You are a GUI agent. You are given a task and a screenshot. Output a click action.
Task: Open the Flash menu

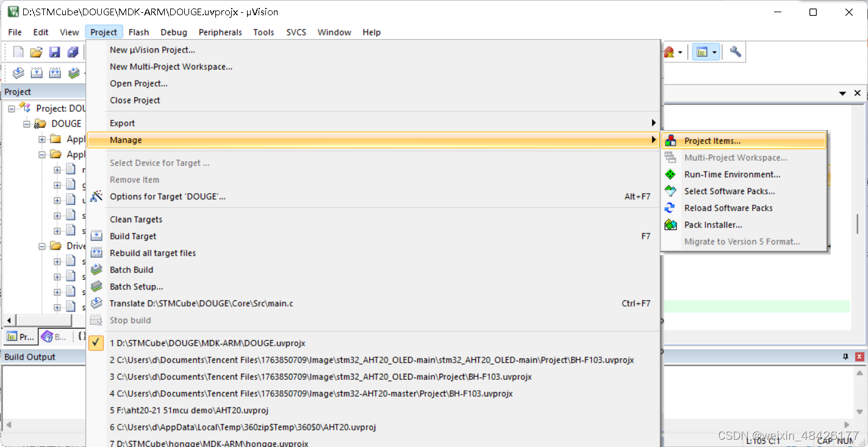[x=139, y=32]
